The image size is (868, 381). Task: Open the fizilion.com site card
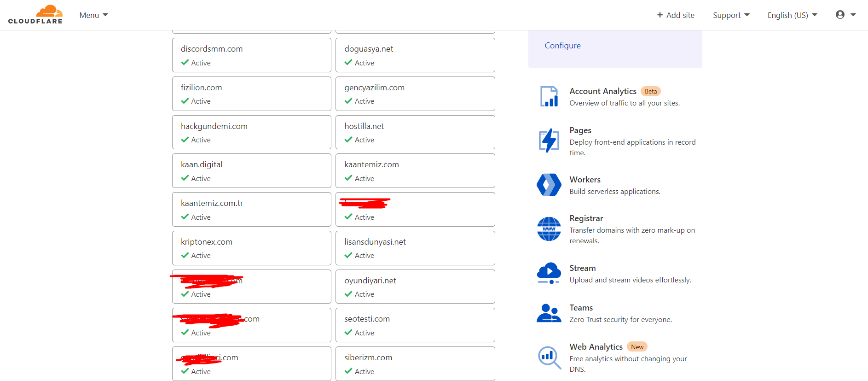coord(252,94)
